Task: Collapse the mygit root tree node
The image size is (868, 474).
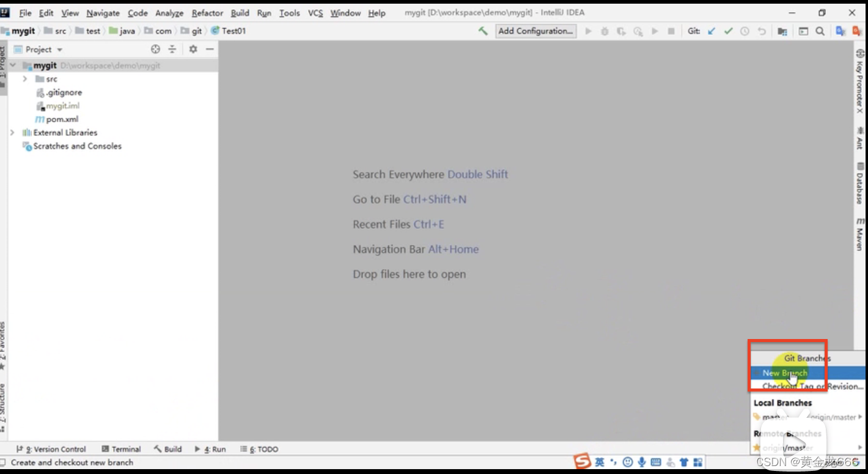Action: point(13,65)
